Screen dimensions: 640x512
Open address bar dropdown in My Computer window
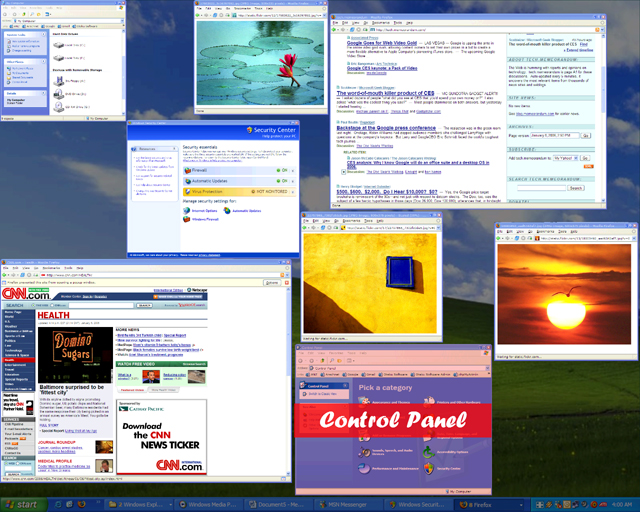(x=122, y=20)
